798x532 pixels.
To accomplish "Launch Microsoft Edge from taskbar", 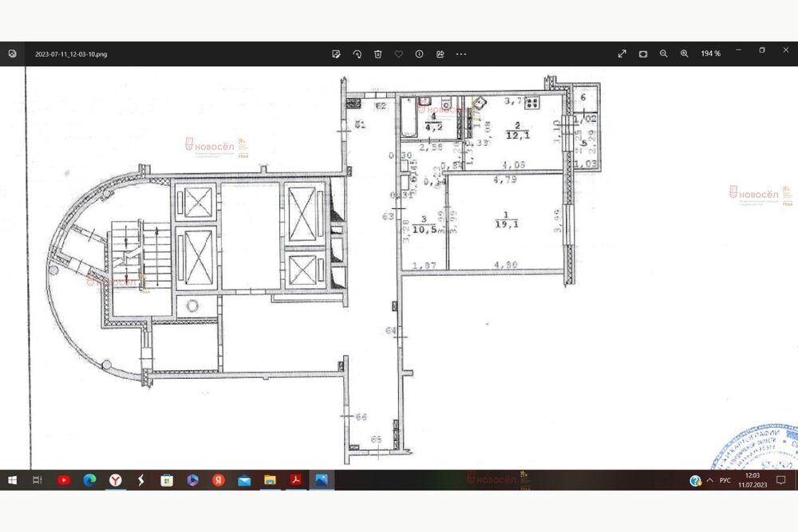I will pyautogui.click(x=89, y=480).
